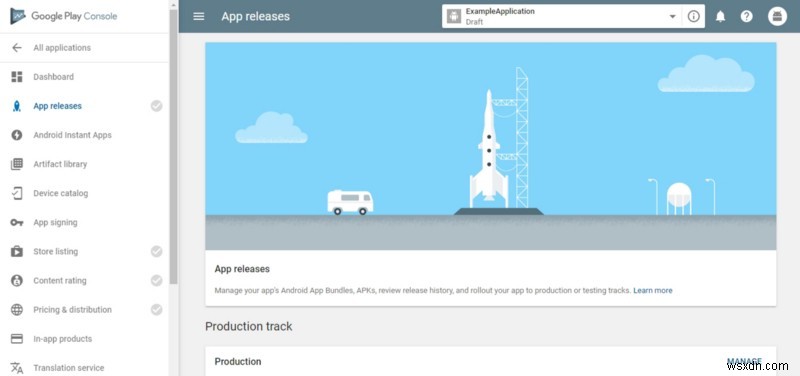The height and width of the screenshot is (376, 800).
Task: Click the App releases rocket icon
Action: click(x=17, y=106)
